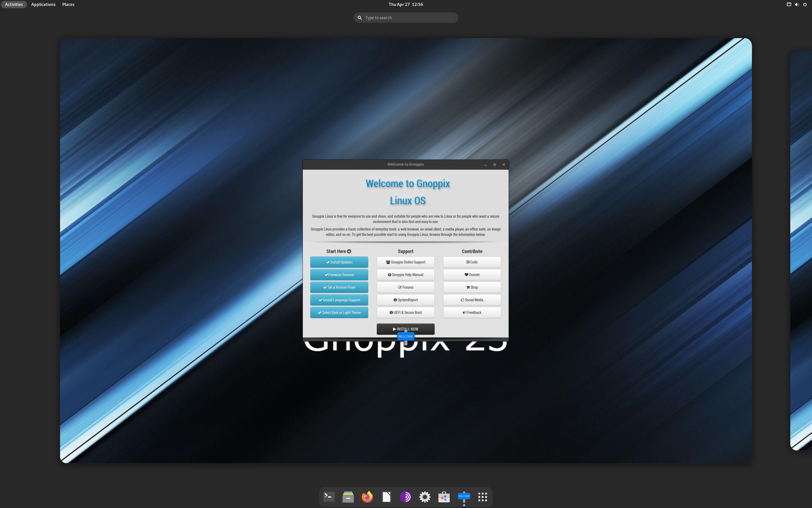Select the Welcome app icon in the dock
The height and width of the screenshot is (508, 812).
coord(464,497)
